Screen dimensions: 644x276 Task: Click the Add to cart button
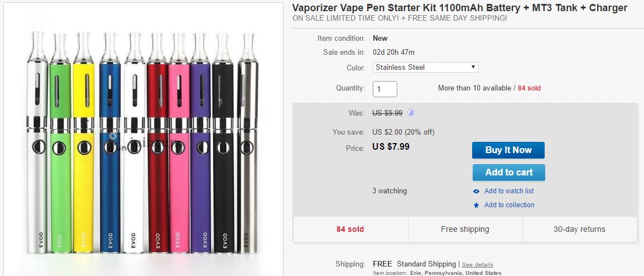[509, 172]
